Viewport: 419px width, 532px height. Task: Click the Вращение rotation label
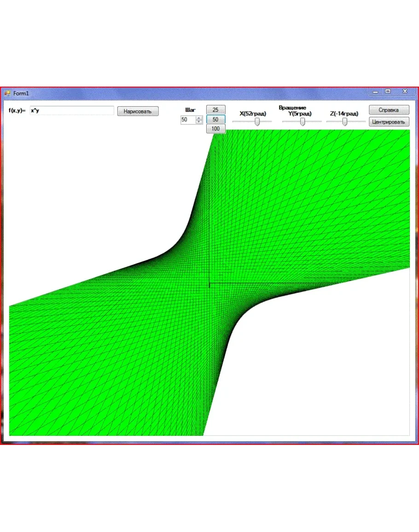pos(292,108)
